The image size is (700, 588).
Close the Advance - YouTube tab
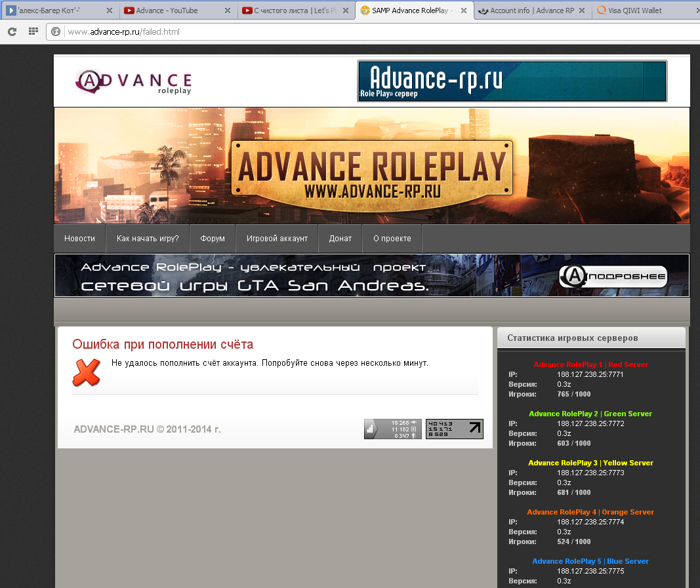228,10
